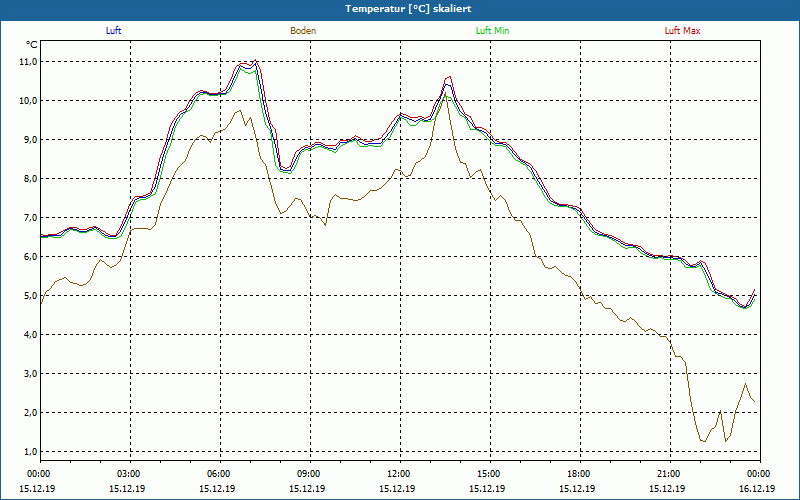The width and height of the screenshot is (800, 500).
Task: Click the Luft Max peak near 13:30
Action: coord(449,77)
